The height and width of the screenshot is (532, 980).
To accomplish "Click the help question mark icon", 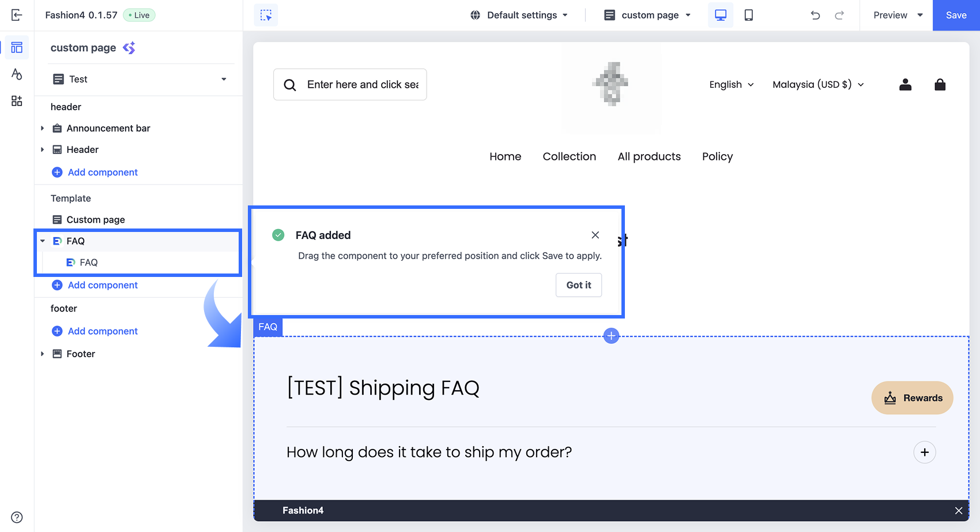I will coord(17,517).
